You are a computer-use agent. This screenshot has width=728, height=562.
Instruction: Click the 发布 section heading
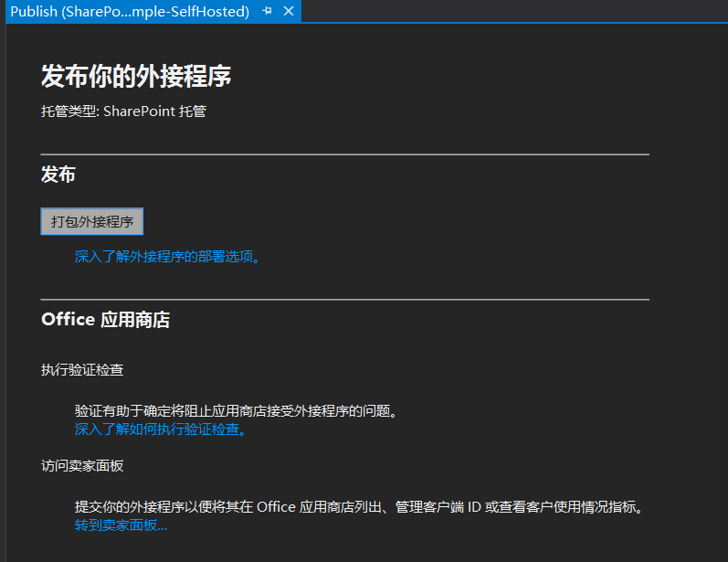pyautogui.click(x=58, y=175)
